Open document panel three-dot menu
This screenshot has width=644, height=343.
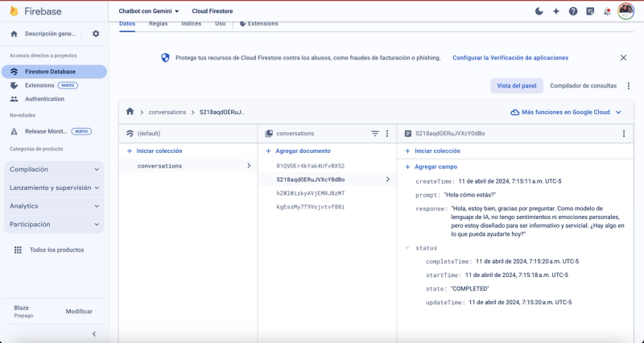pyautogui.click(x=624, y=134)
